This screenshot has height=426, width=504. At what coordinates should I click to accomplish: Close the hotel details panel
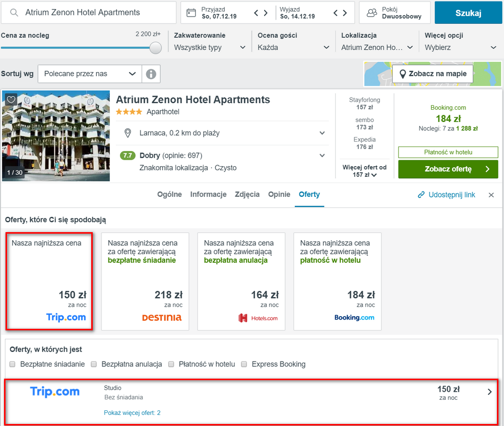[491, 195]
